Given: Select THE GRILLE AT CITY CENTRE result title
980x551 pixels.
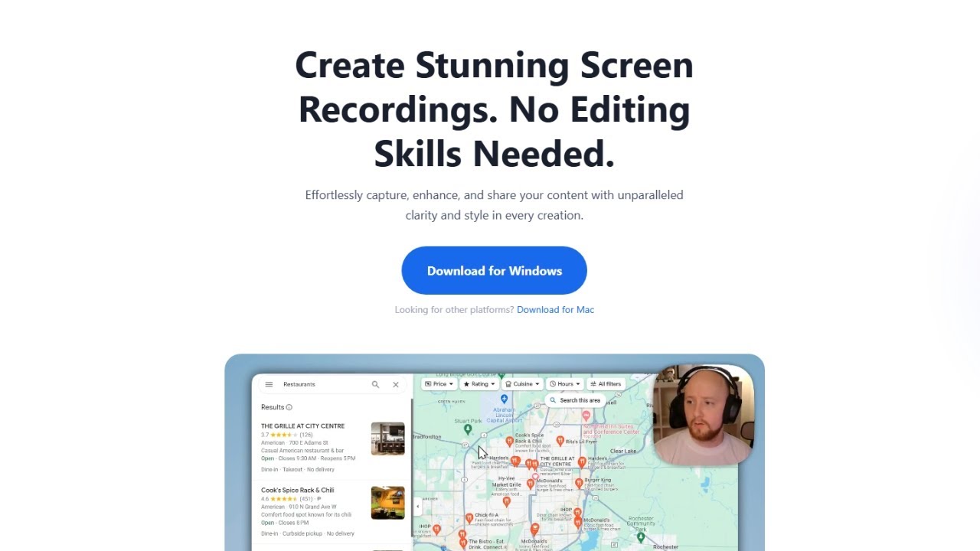Looking at the screenshot, I should click(x=302, y=426).
